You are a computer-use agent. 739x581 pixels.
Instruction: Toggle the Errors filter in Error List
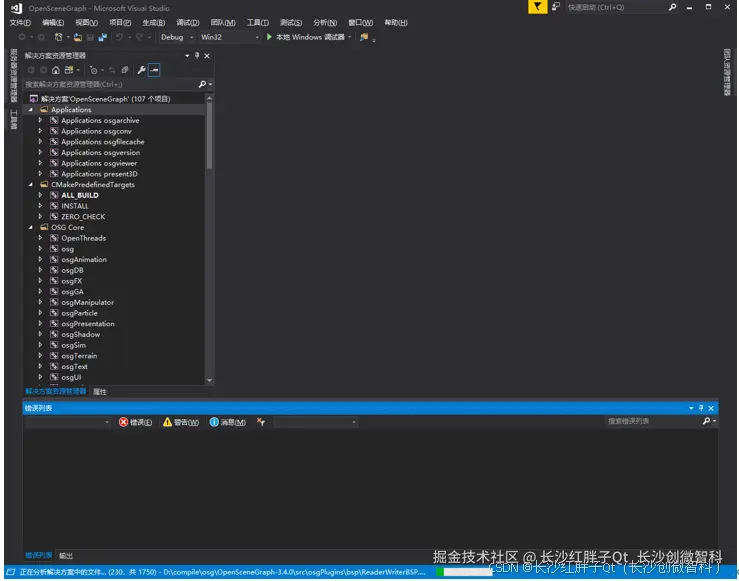(135, 422)
